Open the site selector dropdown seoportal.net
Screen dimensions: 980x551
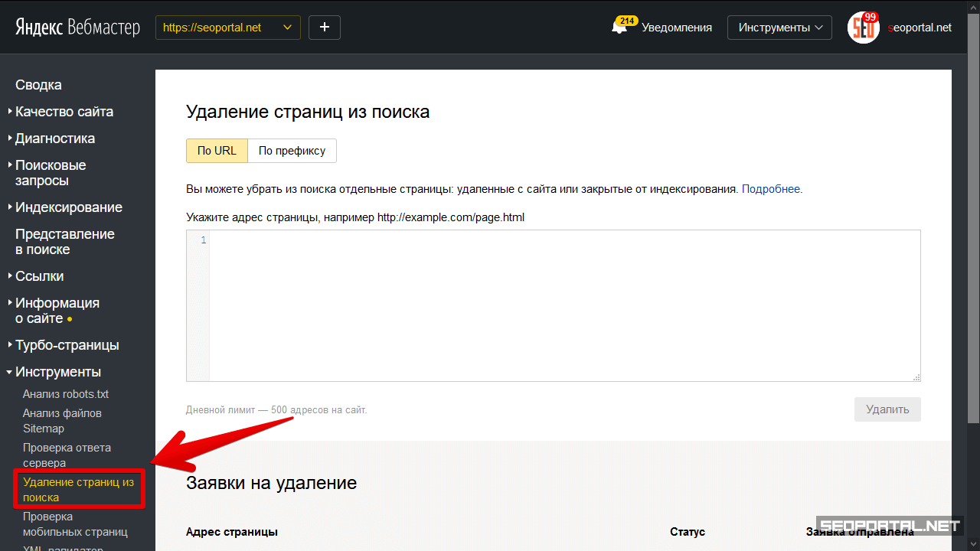(227, 28)
